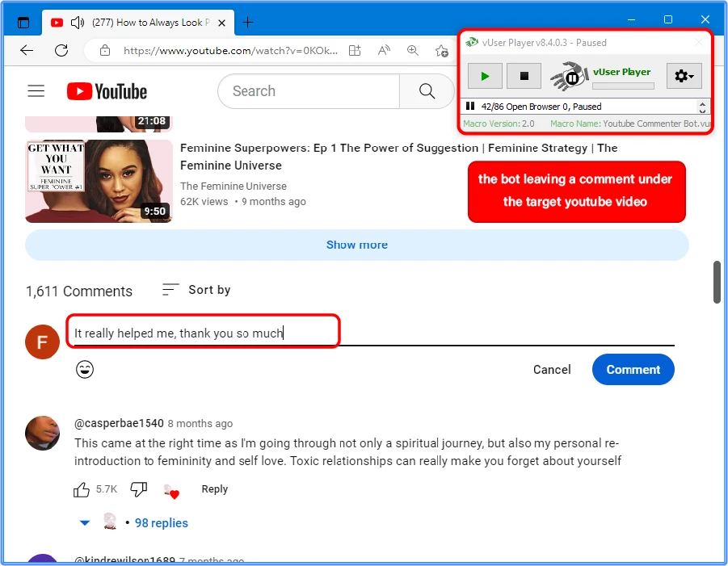Click the site info lock icon

coord(105,50)
